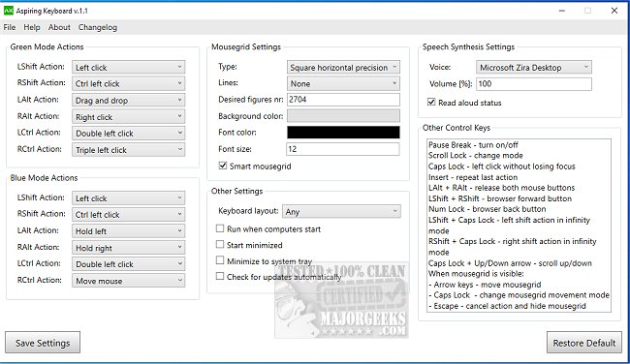Open Green Mode LShift Action dropdown

point(129,67)
